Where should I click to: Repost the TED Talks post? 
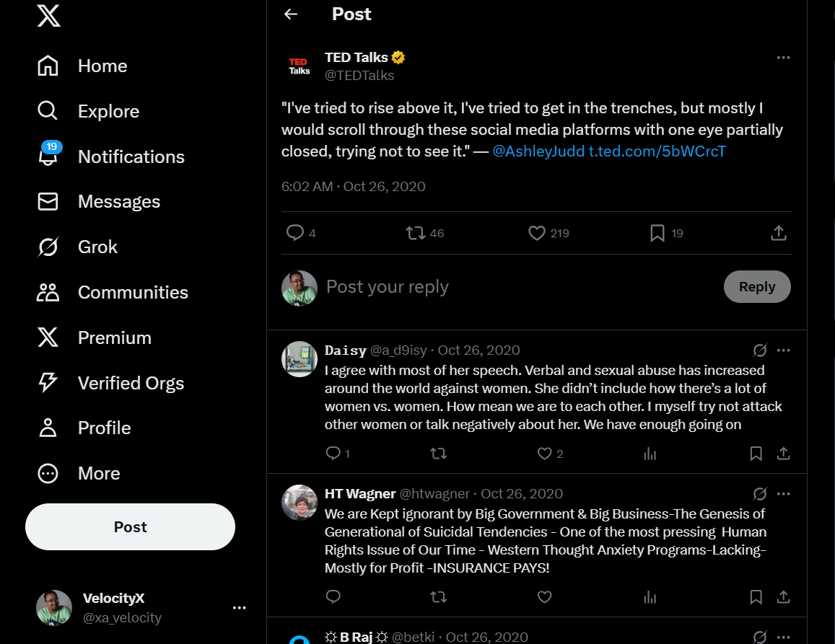pos(415,233)
